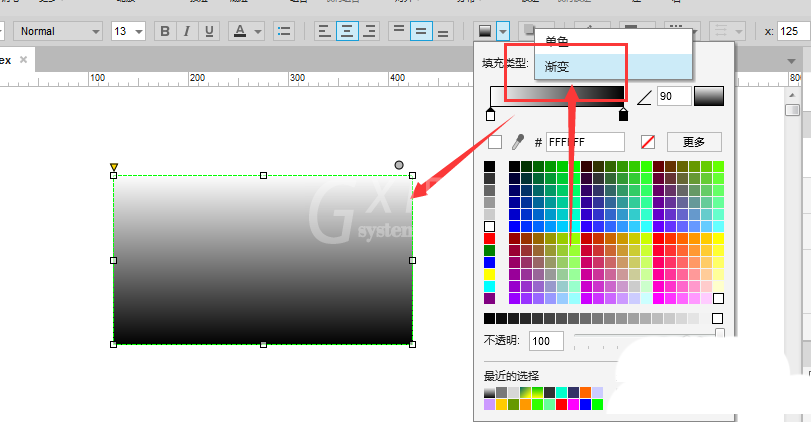Toggle middle vertical text alignment
811x422 pixels.
pos(421,31)
